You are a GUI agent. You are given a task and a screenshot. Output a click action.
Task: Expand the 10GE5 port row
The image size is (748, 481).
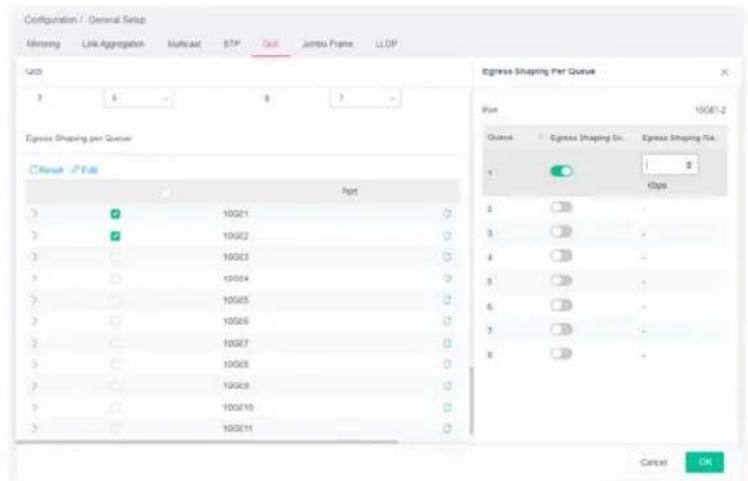(34, 300)
